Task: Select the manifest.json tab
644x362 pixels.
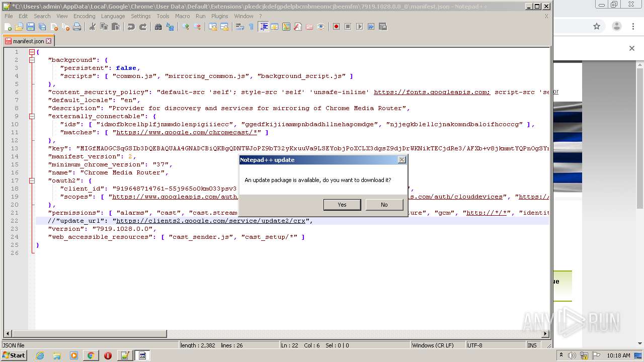Action: (28, 41)
